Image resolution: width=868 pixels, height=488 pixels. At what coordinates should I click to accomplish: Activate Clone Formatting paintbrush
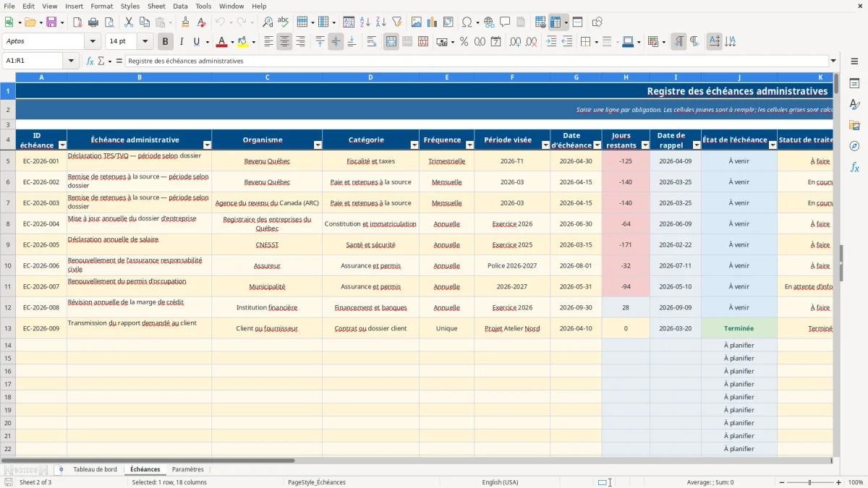click(185, 22)
